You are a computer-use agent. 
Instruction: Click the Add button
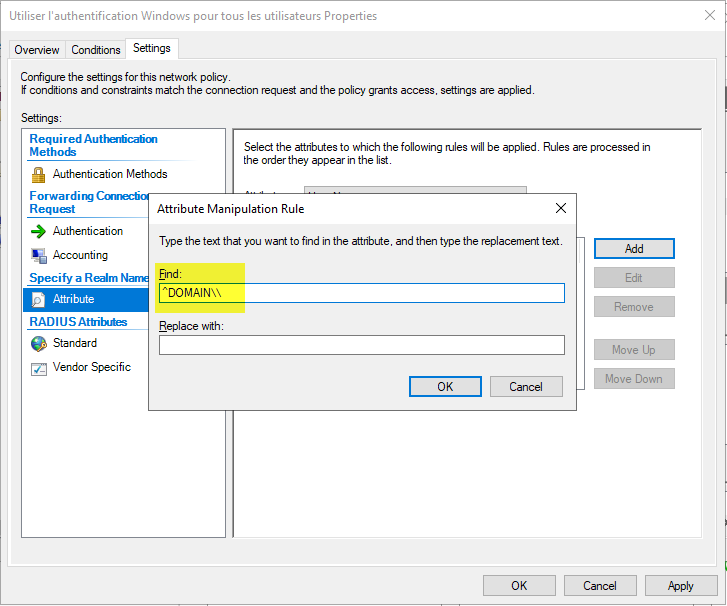(x=634, y=248)
